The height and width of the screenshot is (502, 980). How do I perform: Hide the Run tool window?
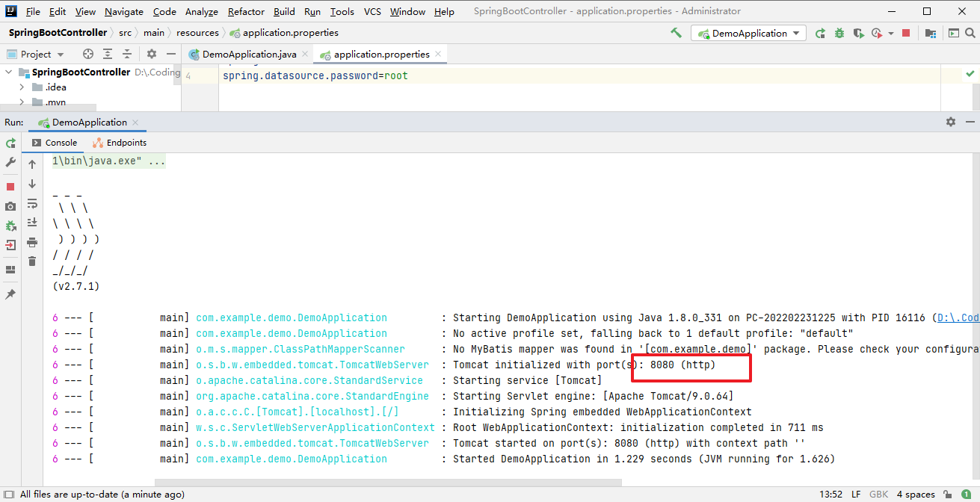[x=970, y=122]
